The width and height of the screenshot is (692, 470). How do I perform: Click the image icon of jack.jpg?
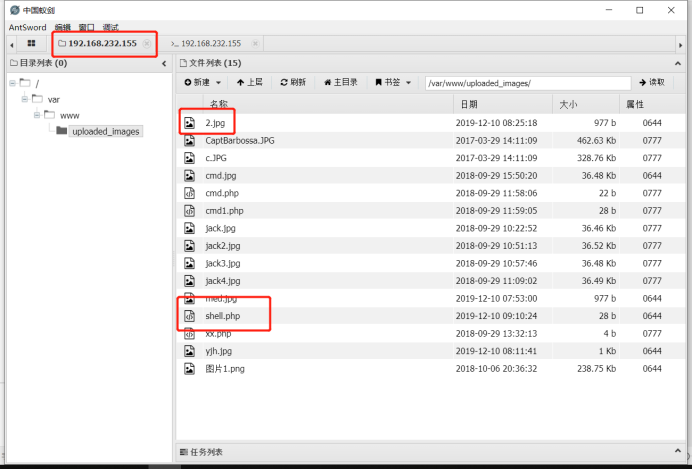[189, 228]
